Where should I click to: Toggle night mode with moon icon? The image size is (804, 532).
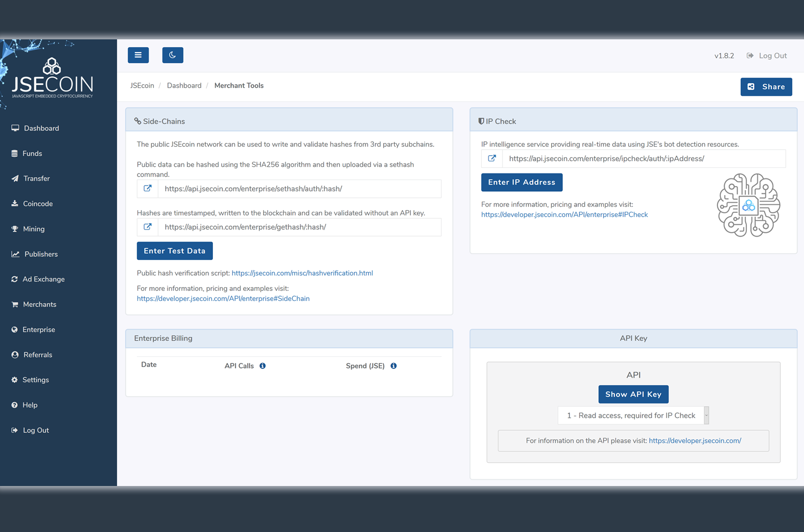[172, 55]
